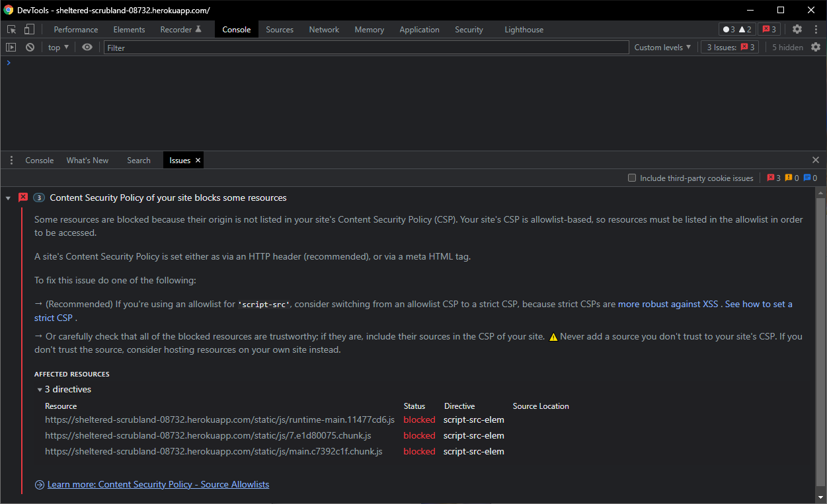Activate the inspect element picker icon

tap(11, 29)
